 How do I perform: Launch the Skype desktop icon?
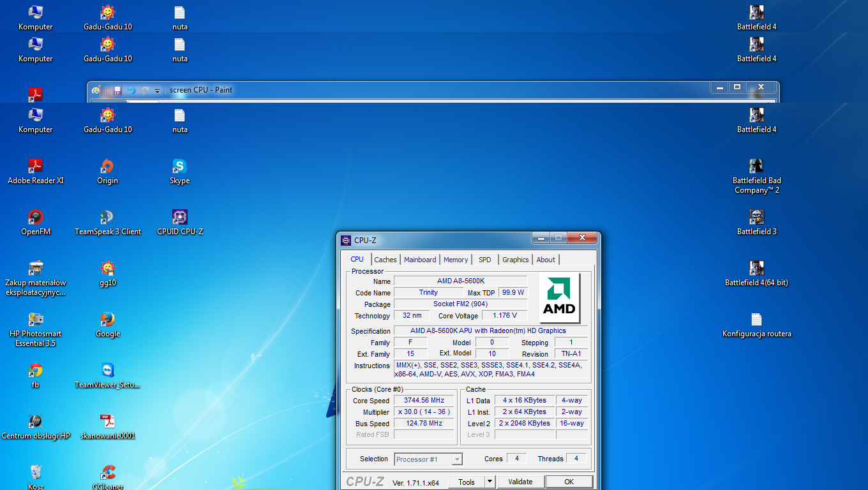point(180,167)
